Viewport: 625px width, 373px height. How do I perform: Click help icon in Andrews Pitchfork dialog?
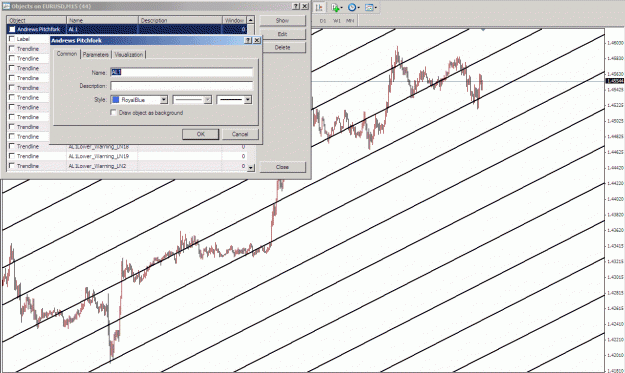tap(248, 40)
